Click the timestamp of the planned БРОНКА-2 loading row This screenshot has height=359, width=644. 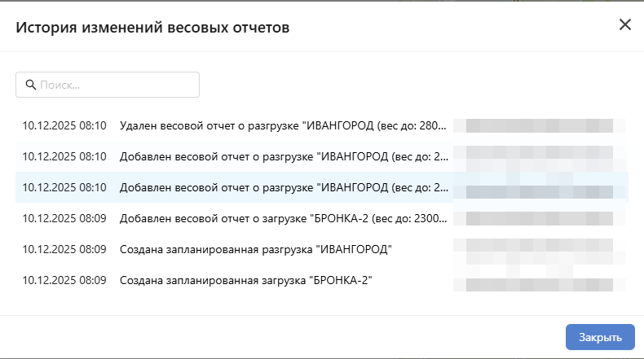(x=64, y=280)
